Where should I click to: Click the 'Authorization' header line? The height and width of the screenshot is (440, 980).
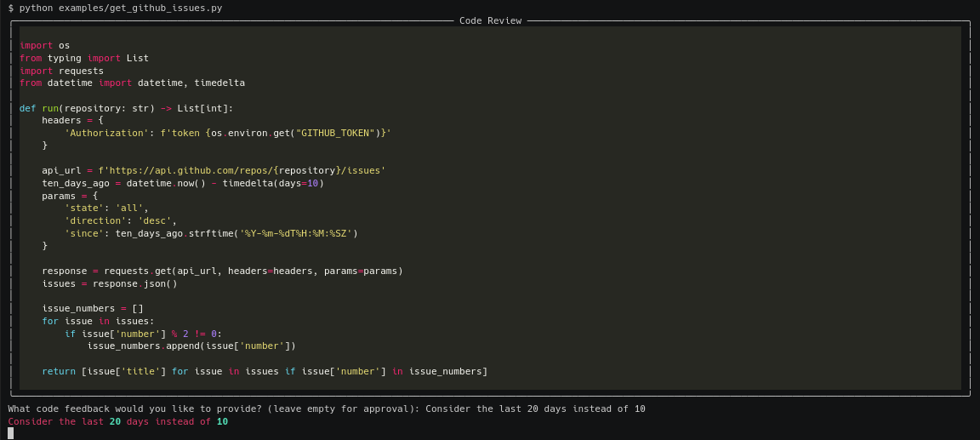click(227, 133)
